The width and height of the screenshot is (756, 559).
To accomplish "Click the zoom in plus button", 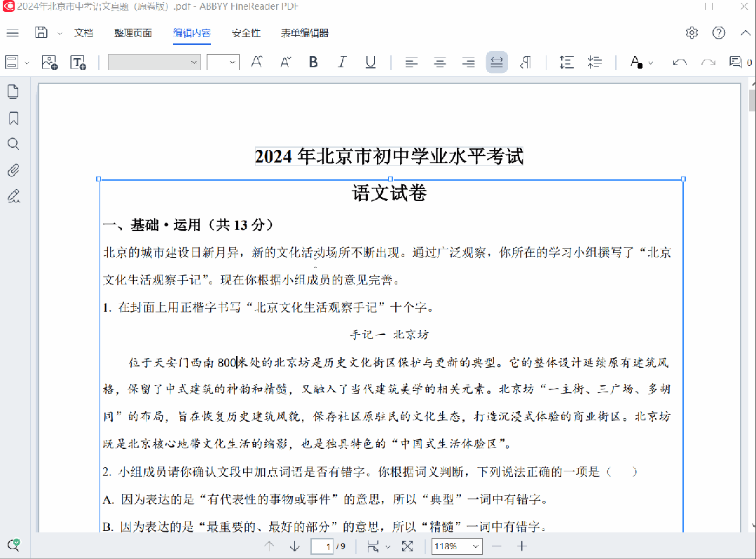I will [521, 546].
